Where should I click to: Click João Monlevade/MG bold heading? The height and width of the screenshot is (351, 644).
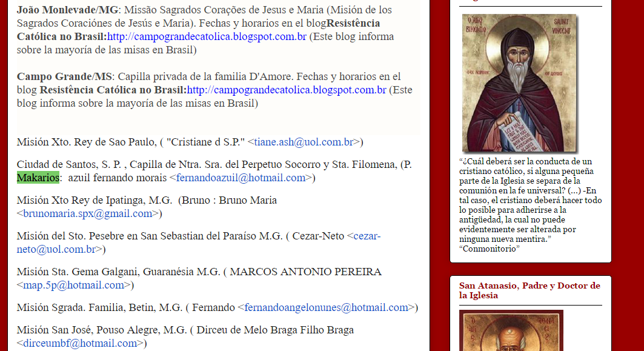67,10
